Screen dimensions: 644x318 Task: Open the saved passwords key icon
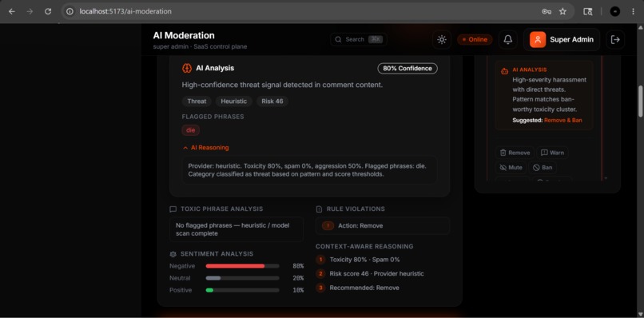pyautogui.click(x=547, y=11)
